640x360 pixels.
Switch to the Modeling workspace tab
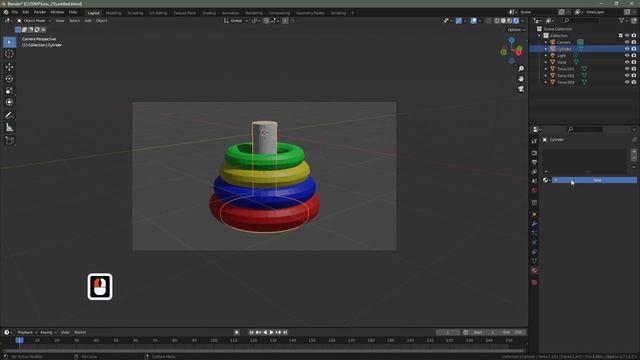(113, 13)
